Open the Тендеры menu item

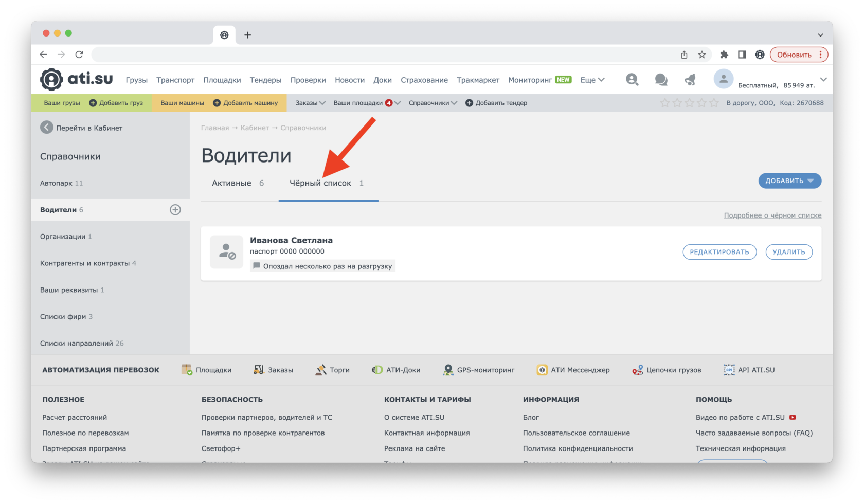(x=265, y=80)
